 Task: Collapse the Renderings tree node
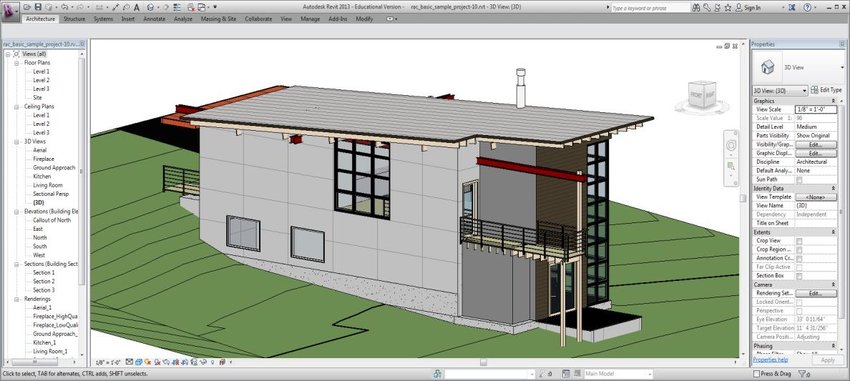click(x=16, y=299)
